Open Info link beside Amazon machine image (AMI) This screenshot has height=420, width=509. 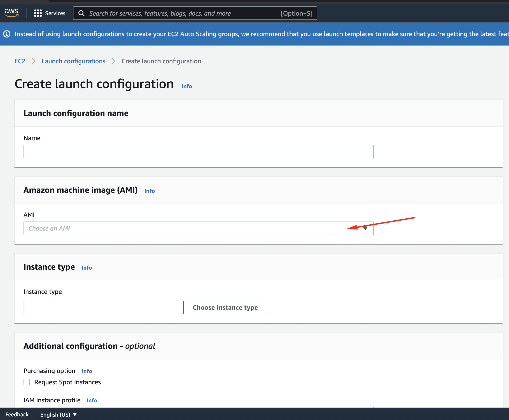149,191
